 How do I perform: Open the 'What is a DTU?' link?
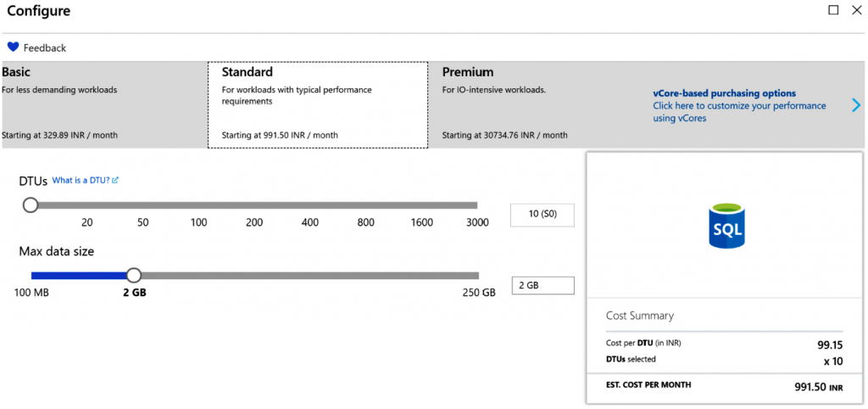81,181
